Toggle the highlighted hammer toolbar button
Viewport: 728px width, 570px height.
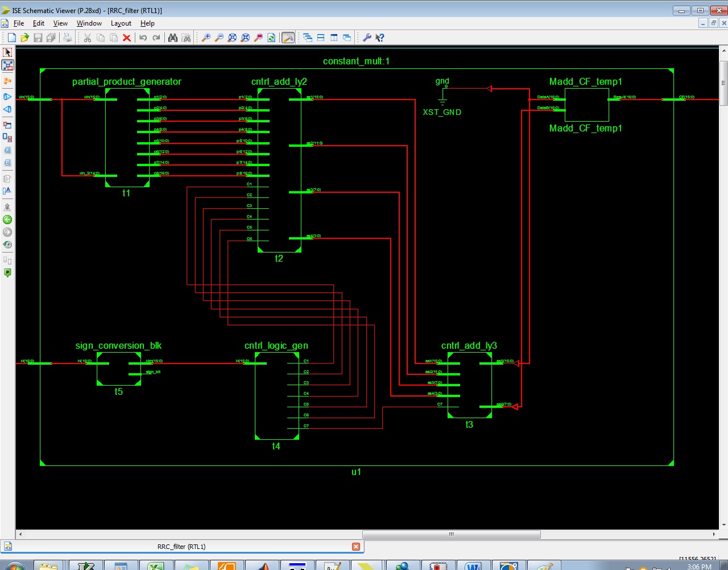tap(288, 38)
